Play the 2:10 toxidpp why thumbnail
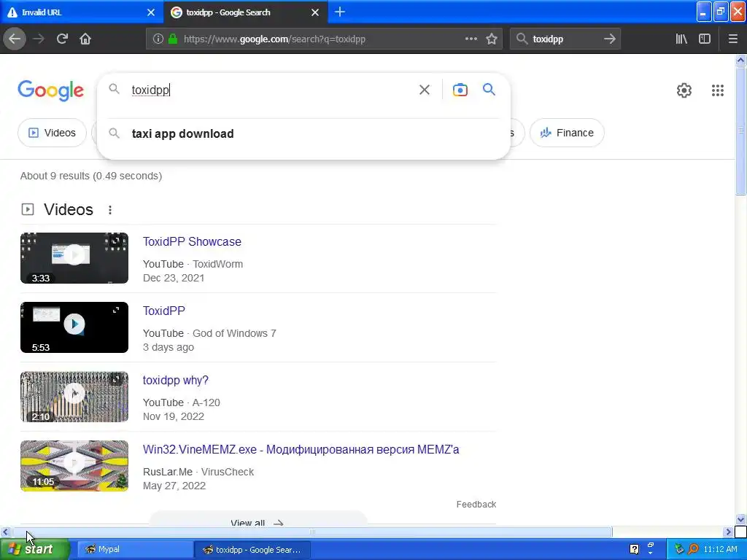The width and height of the screenshot is (747, 560). (x=74, y=397)
